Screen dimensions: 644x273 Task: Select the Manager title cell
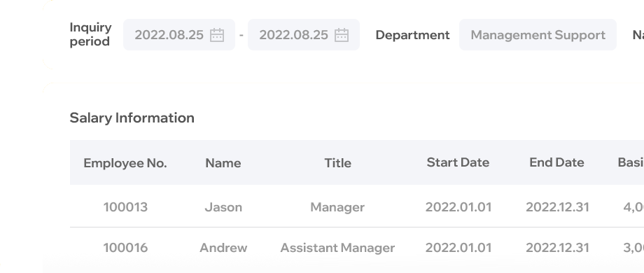[x=337, y=207]
